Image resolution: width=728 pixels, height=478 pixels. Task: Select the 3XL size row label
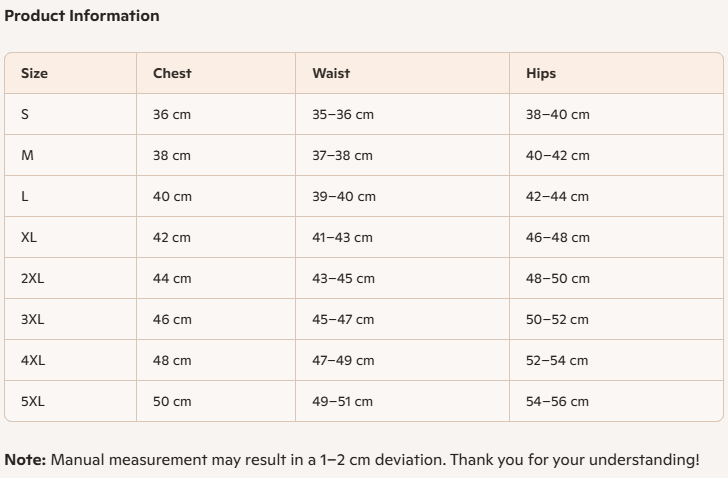click(32, 319)
